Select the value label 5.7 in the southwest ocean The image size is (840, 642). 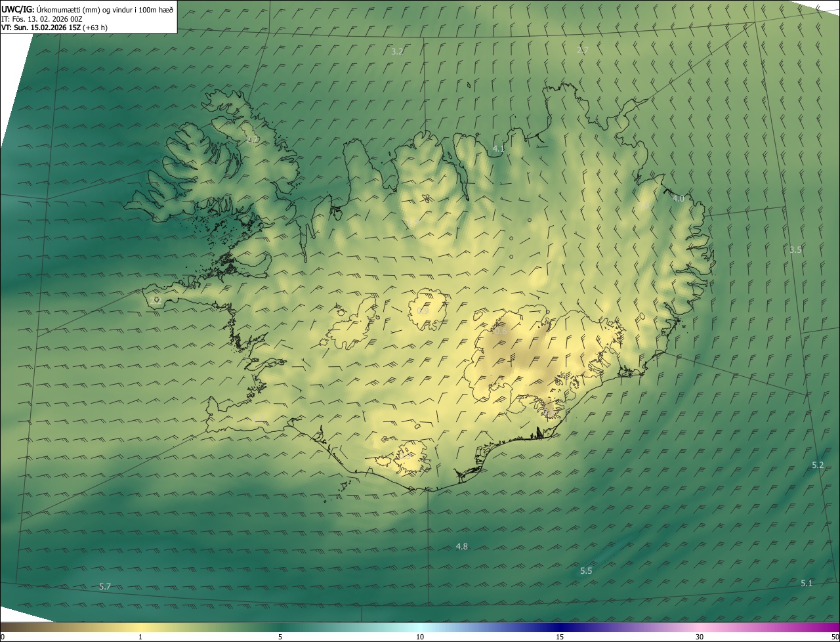point(105,586)
